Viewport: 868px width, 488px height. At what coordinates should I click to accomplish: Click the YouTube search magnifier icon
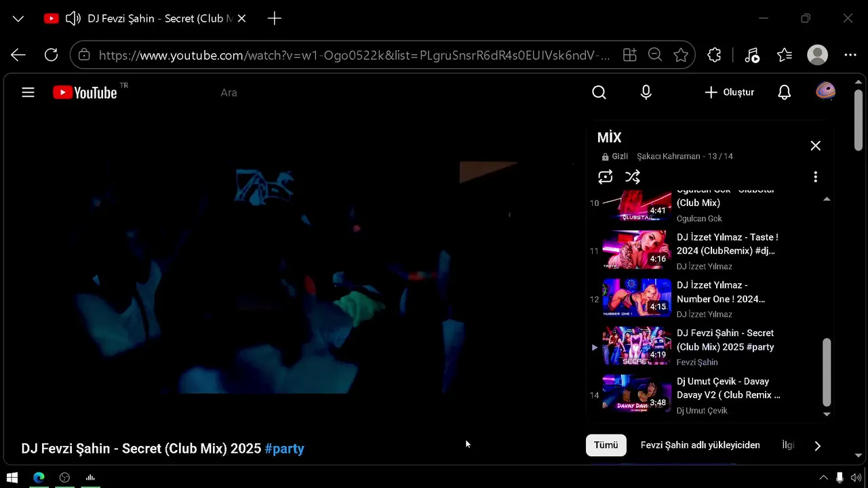click(x=599, y=92)
